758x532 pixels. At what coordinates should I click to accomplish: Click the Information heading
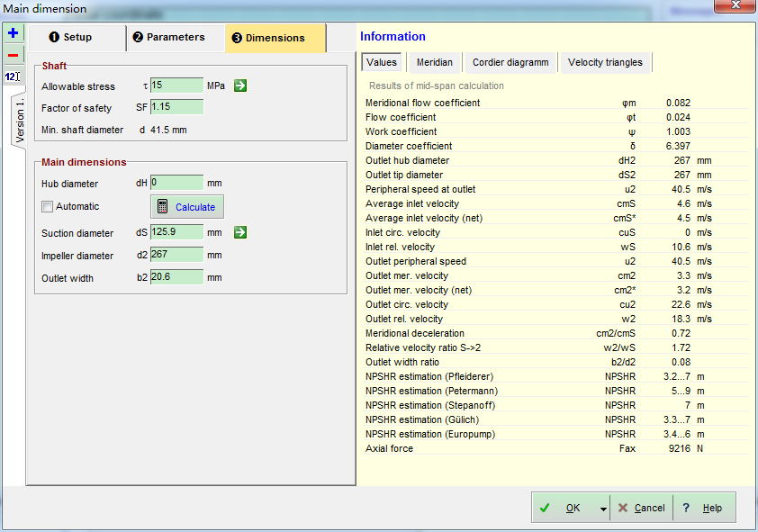click(393, 37)
